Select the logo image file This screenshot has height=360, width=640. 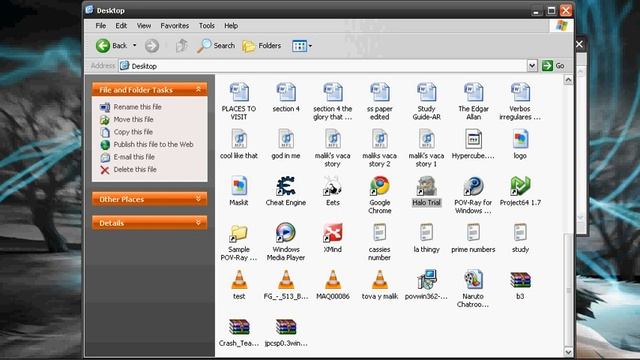pyautogui.click(x=520, y=139)
